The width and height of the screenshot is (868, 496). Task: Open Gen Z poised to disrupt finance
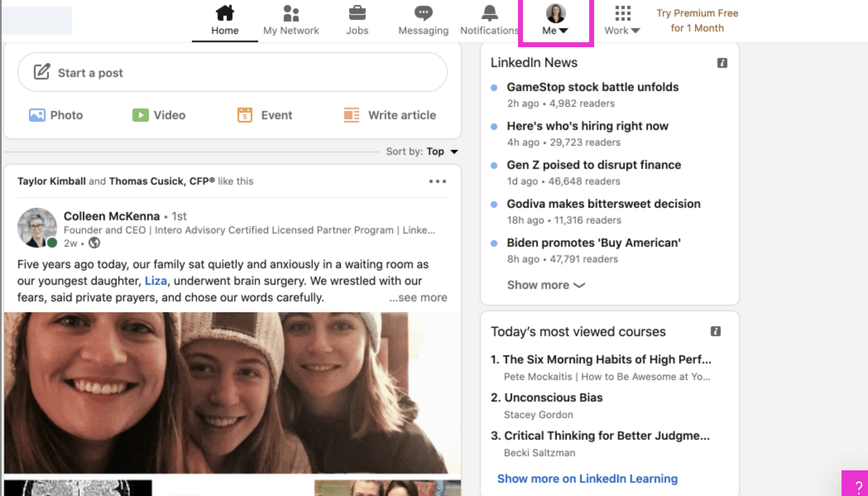pyautogui.click(x=594, y=165)
